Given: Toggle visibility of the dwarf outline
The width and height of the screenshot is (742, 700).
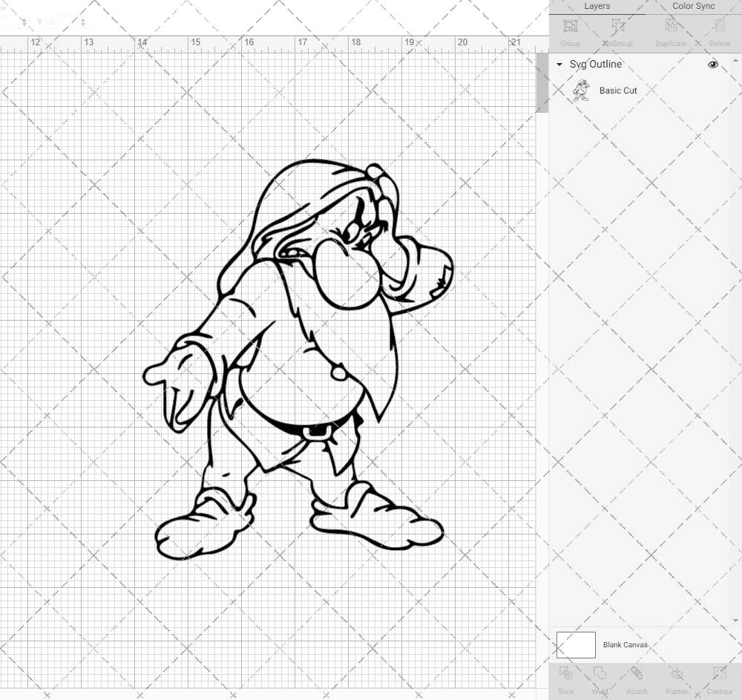Looking at the screenshot, I should pos(712,65).
